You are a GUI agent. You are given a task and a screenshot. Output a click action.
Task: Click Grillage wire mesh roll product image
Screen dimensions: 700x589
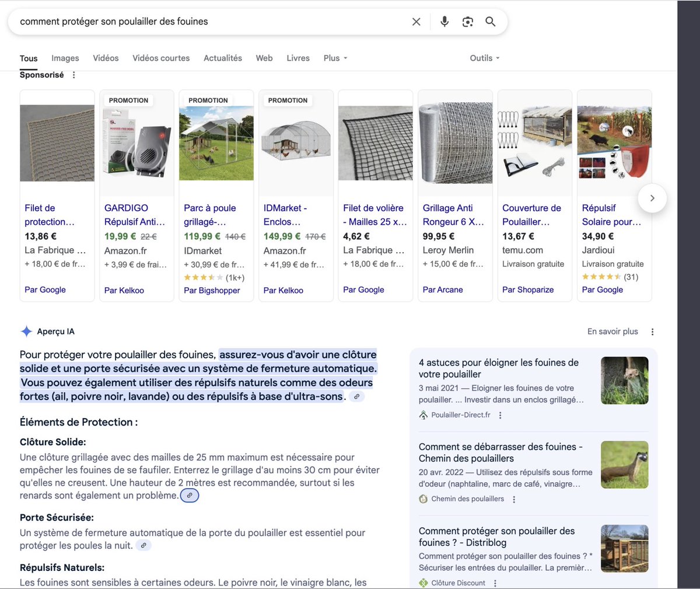point(456,143)
